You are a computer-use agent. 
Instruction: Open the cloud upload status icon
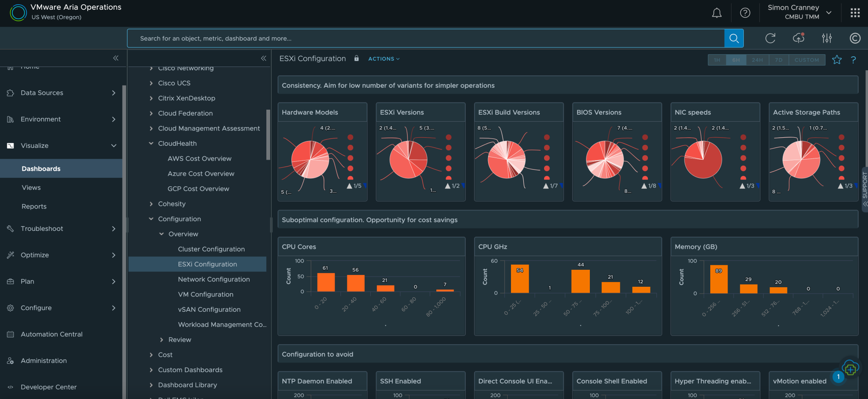(799, 38)
